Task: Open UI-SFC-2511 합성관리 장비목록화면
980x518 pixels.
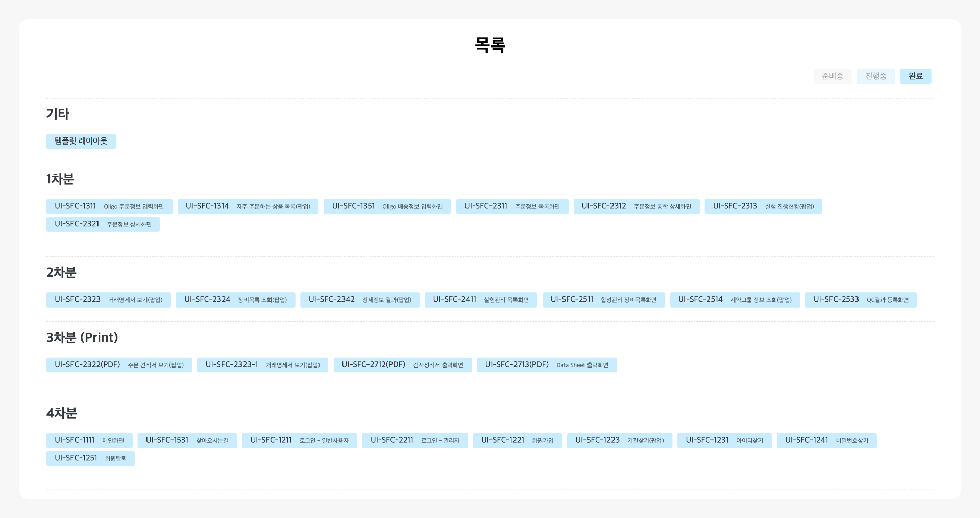Action: pos(603,300)
